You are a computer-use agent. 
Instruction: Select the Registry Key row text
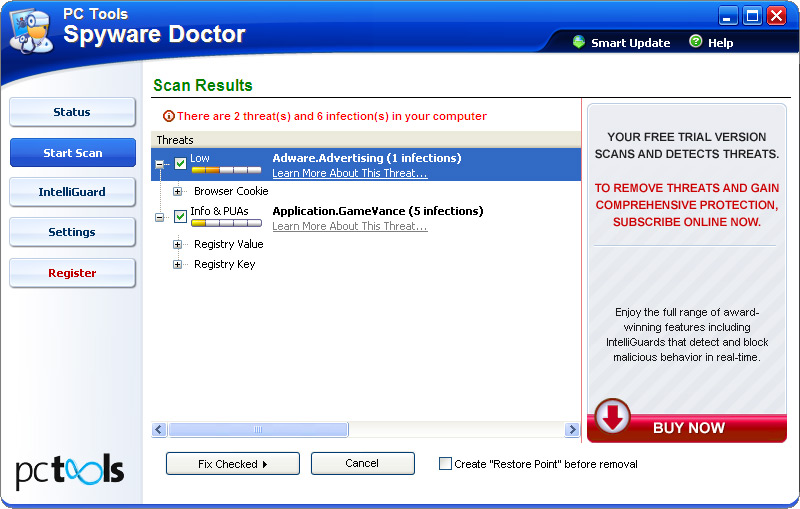pos(224,264)
